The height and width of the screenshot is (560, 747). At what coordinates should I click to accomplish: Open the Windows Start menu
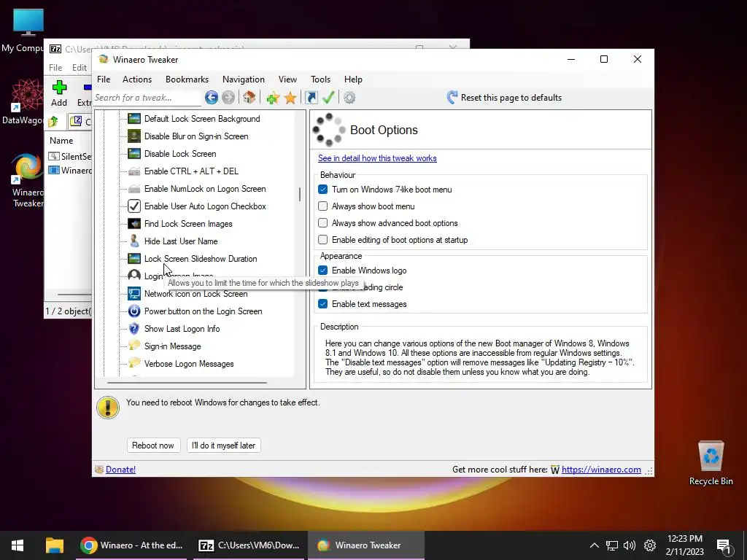18,545
